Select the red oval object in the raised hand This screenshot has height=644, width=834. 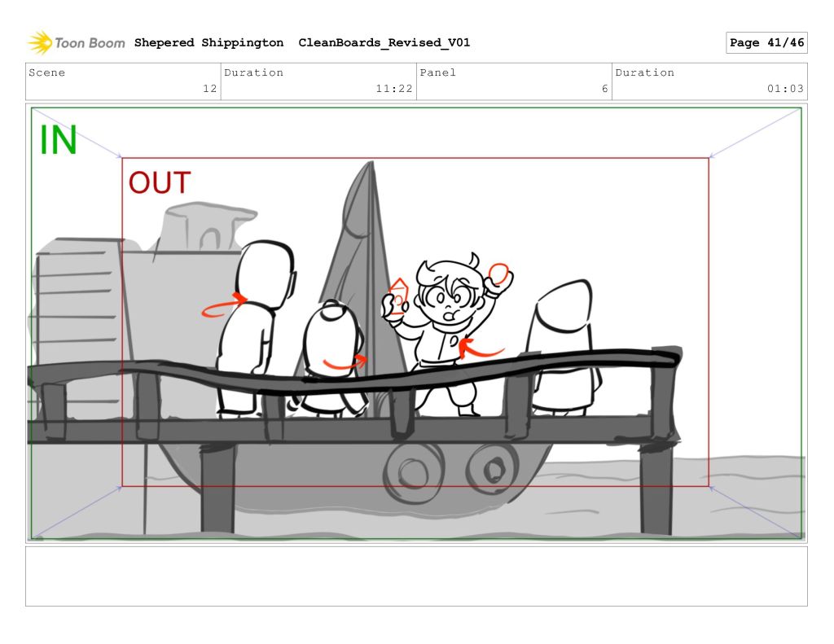(499, 273)
